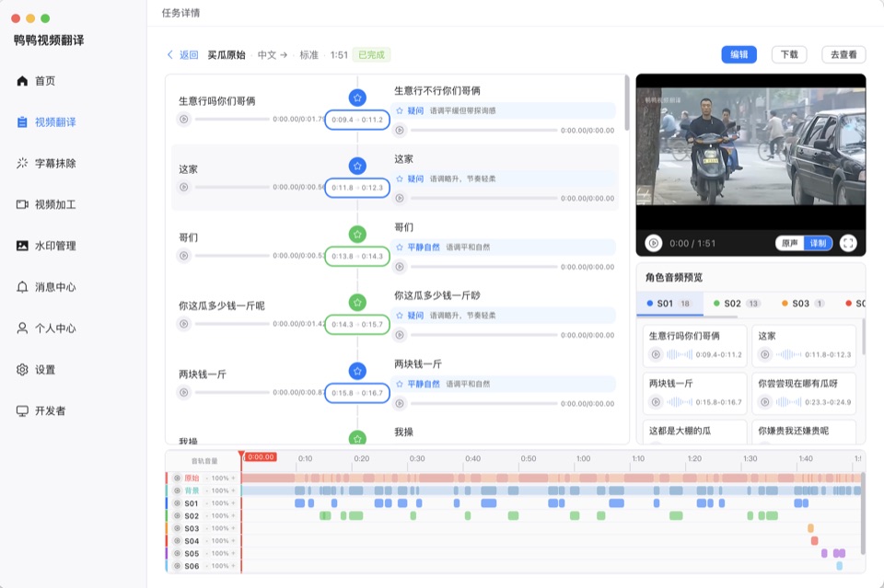Click the red 0:00.00 playhead marker
The image size is (884, 588).
[261, 456]
